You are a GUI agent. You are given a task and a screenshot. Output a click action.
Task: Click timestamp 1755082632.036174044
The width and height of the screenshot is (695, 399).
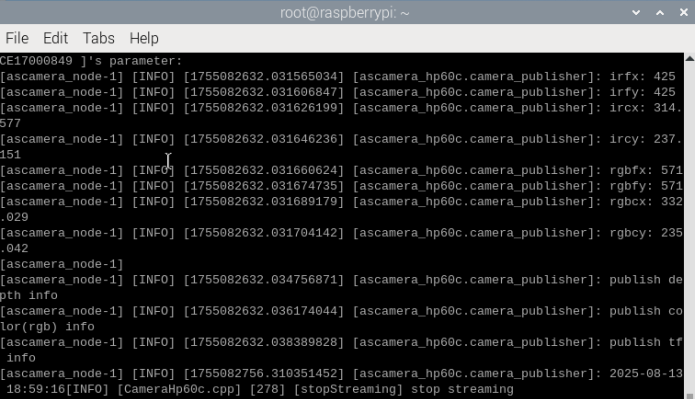tap(264, 311)
